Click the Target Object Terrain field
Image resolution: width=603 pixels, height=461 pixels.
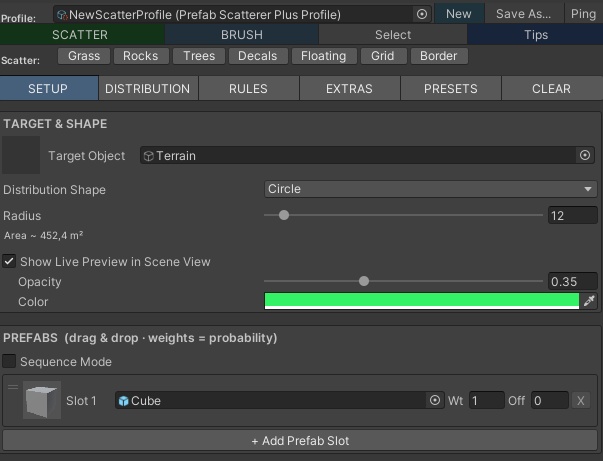coord(367,155)
